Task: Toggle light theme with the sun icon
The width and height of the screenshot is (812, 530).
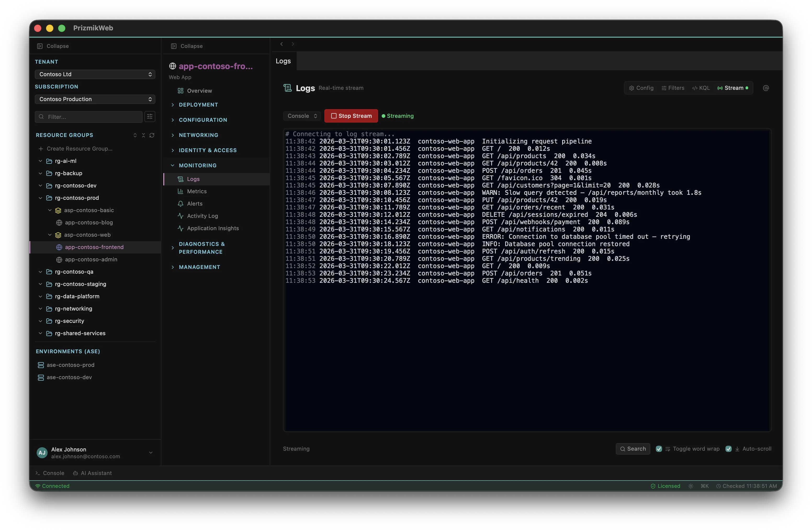Action: click(691, 486)
